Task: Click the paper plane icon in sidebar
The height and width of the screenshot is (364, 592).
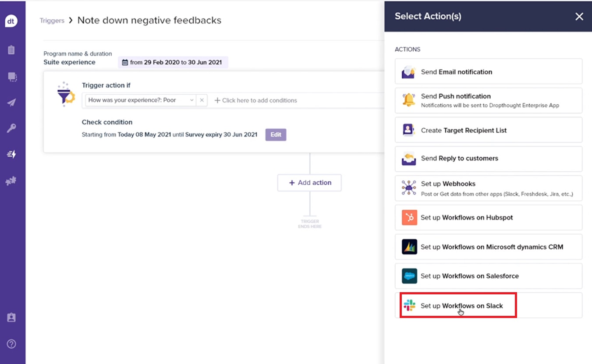Action: click(12, 102)
